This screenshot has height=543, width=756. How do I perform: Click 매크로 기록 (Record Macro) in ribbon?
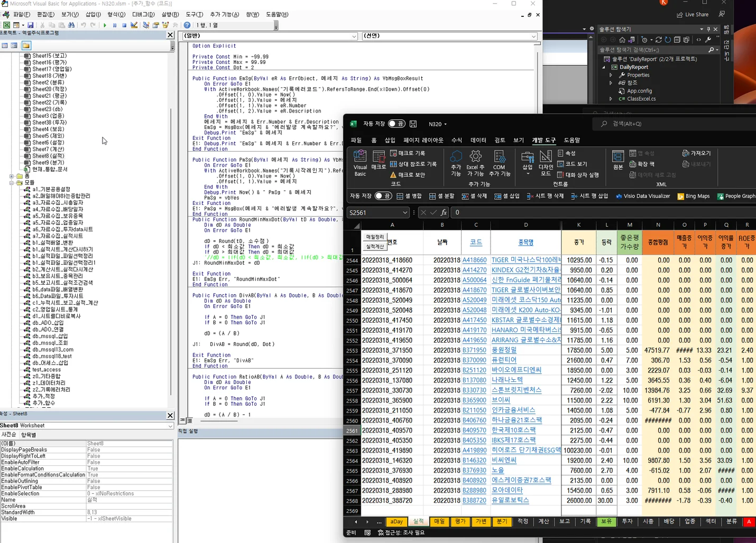407,153
